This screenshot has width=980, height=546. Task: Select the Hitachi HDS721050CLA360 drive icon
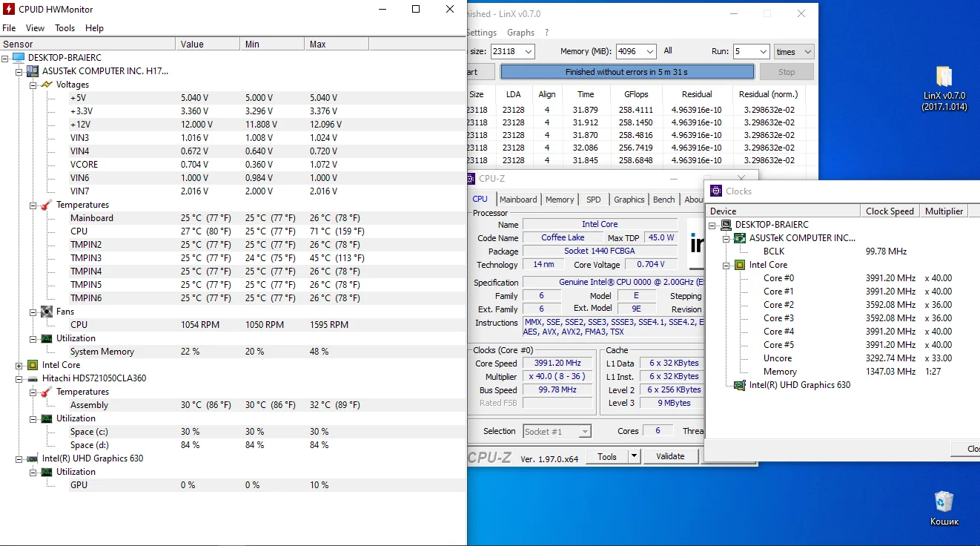pyautogui.click(x=33, y=378)
